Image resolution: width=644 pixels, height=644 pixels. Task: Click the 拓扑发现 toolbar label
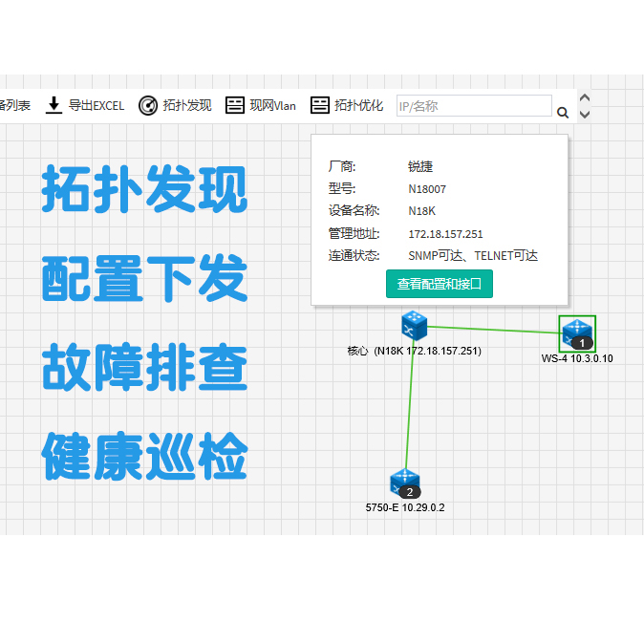[187, 105]
